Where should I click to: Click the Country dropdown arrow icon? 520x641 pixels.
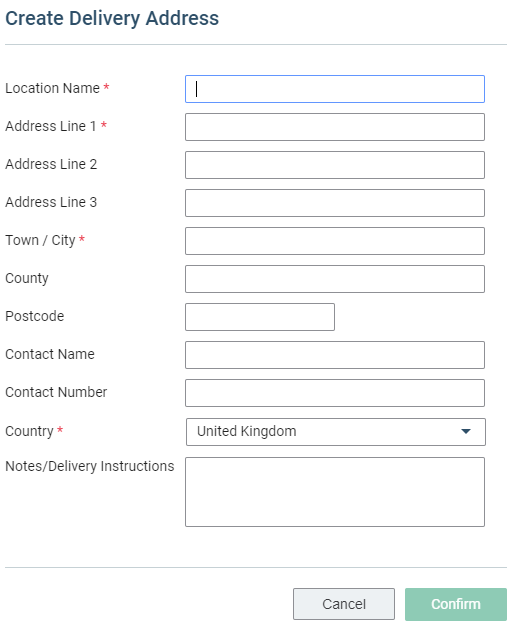click(466, 432)
